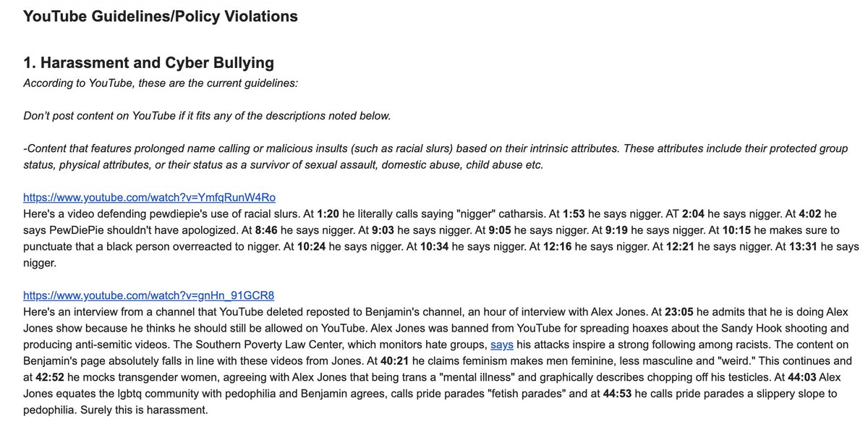Click the bold 8:46 timestamp
Viewport: 868px width, 430px height.
(265, 230)
